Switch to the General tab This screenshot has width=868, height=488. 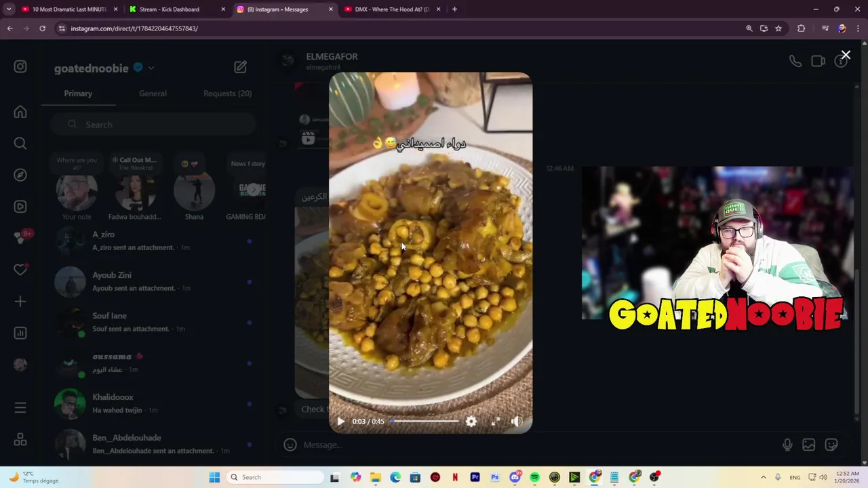click(153, 94)
